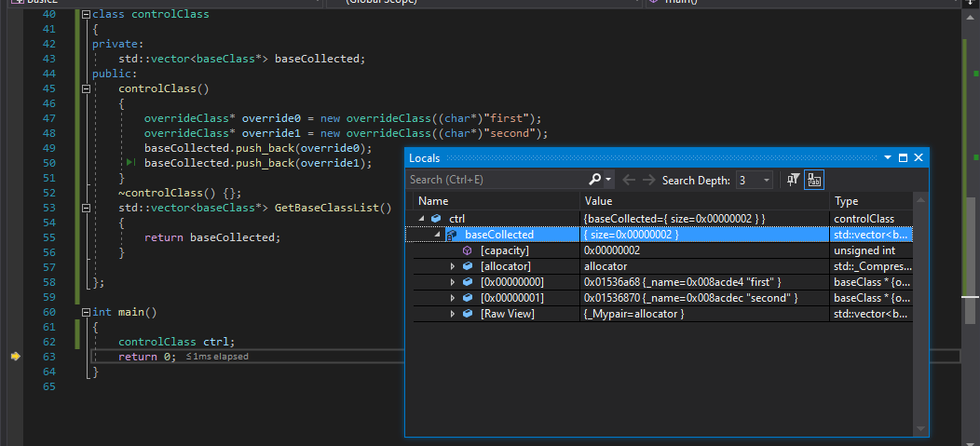
Task: Select the ctrl row name
Action: tap(456, 219)
